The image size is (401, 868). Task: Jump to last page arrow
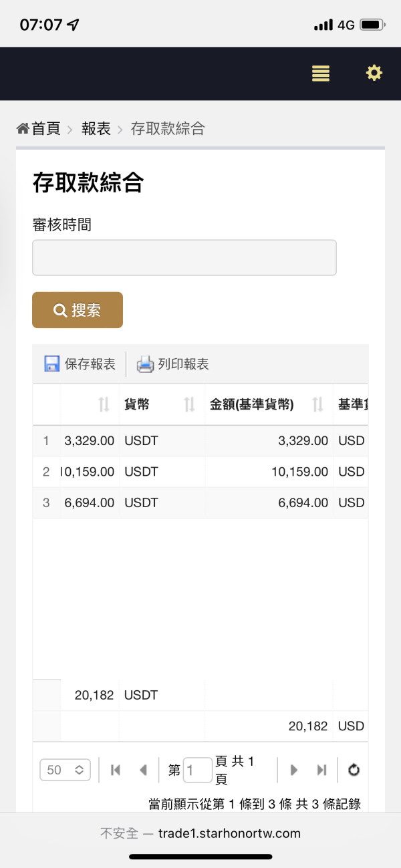point(321,770)
